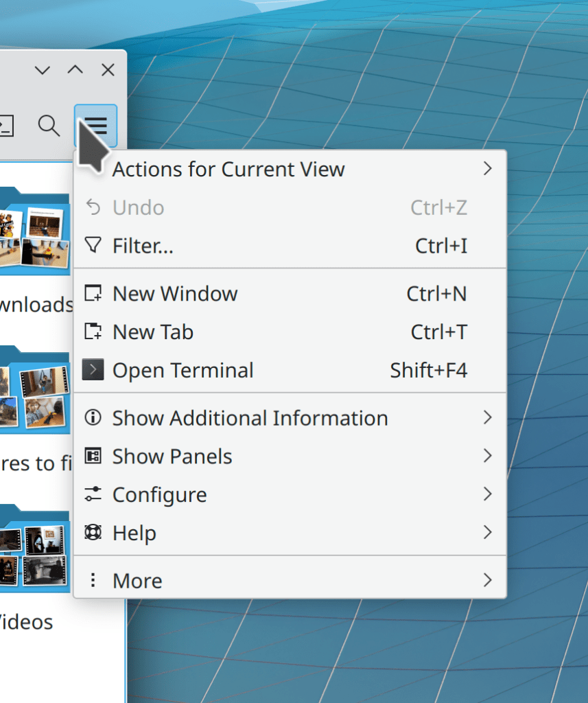Expand Actions for Current View submenu
Viewport: 588px width, 703px height.
pos(487,169)
